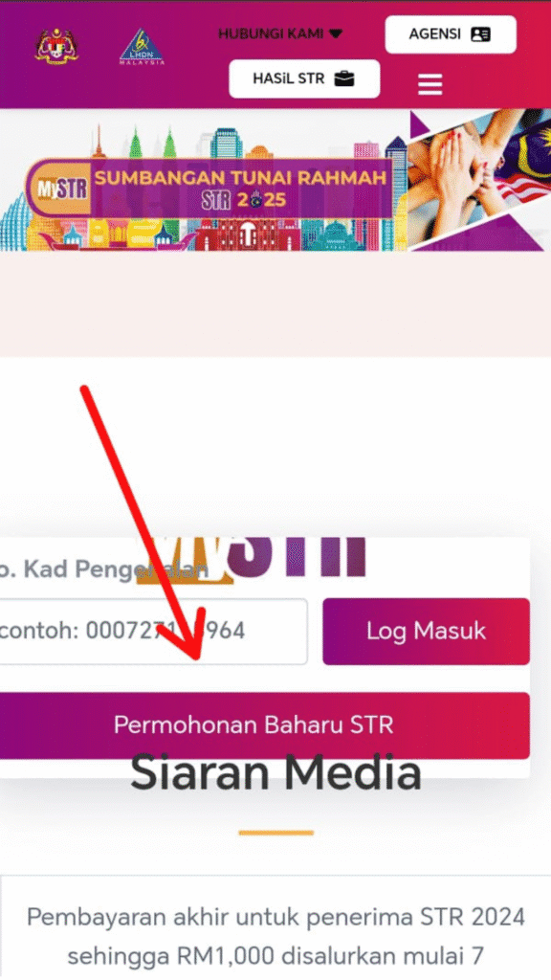Open the AGENSI button
This screenshot has height=980, width=551.
(451, 34)
